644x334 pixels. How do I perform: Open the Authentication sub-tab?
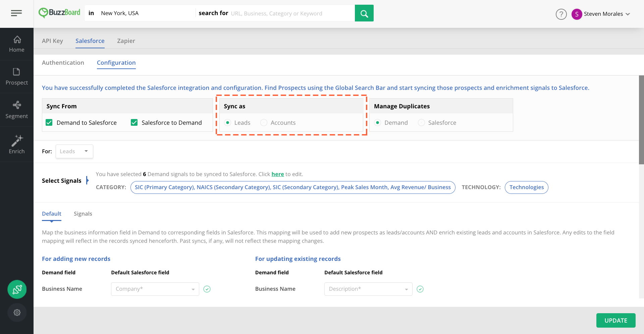tap(63, 63)
